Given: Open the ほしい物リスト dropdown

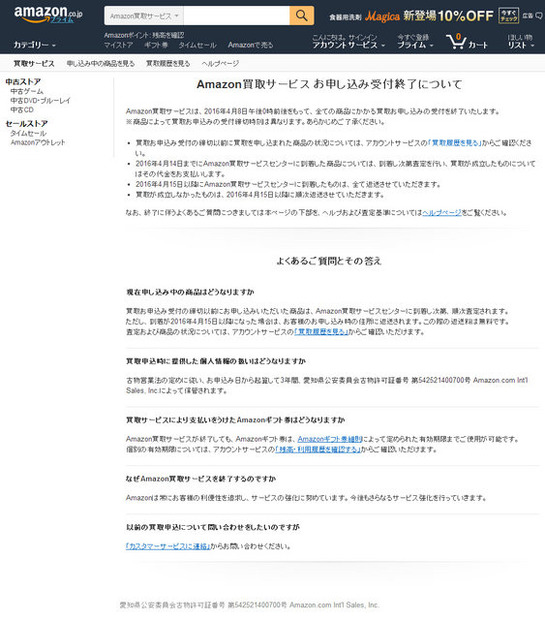Looking at the screenshot, I should (521, 42).
